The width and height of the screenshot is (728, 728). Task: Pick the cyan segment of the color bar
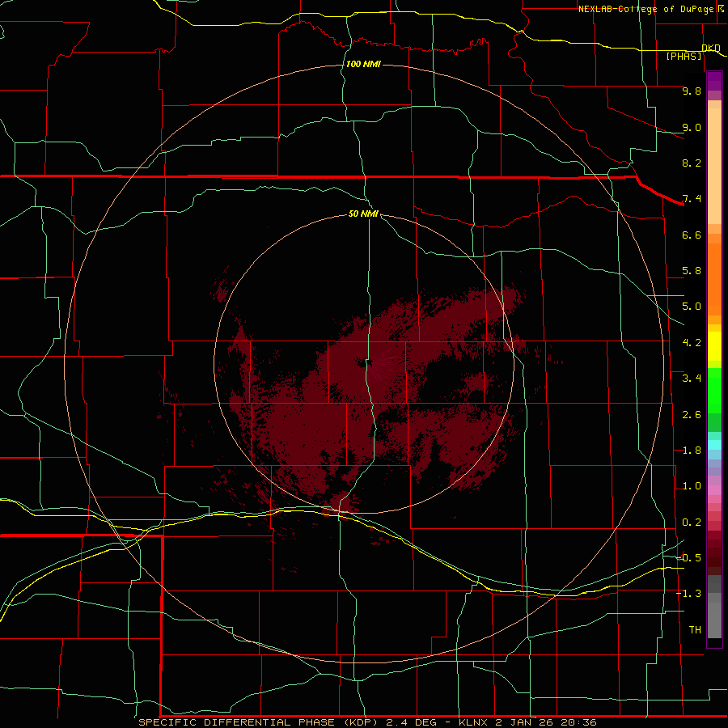click(x=714, y=445)
